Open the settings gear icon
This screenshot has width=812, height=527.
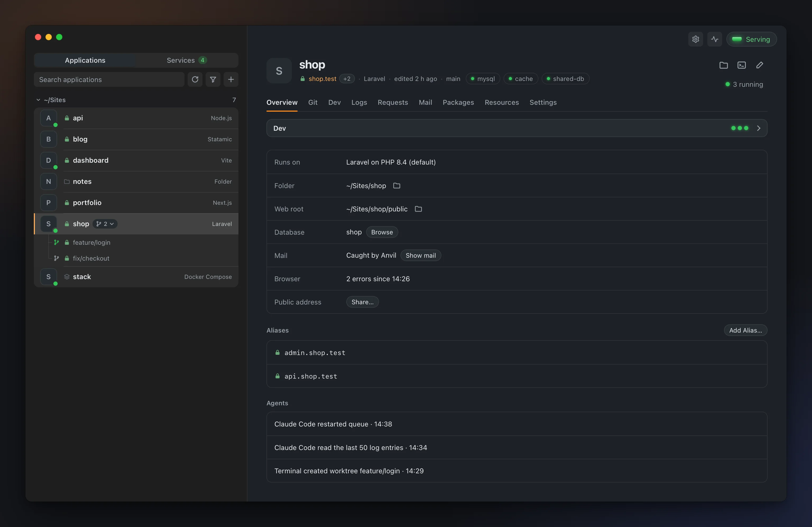click(695, 39)
